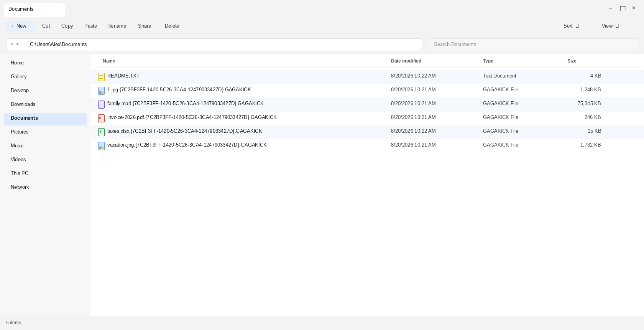Click the image icon beside 1.jpg GAGAKICK file
This screenshot has height=330, width=644.
pos(101,91)
